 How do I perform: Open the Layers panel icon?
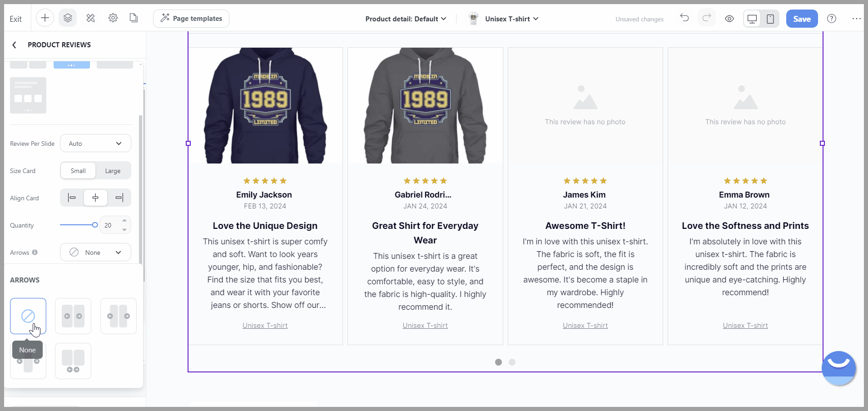coord(68,18)
